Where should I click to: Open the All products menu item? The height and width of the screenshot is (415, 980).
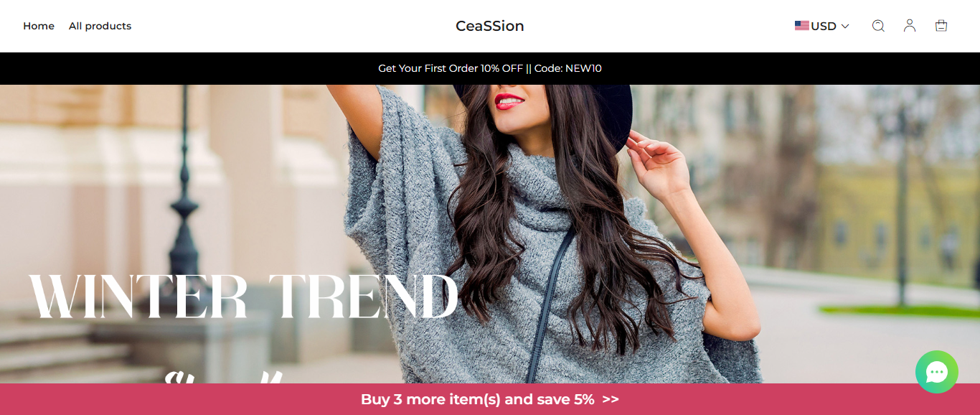pos(100,26)
